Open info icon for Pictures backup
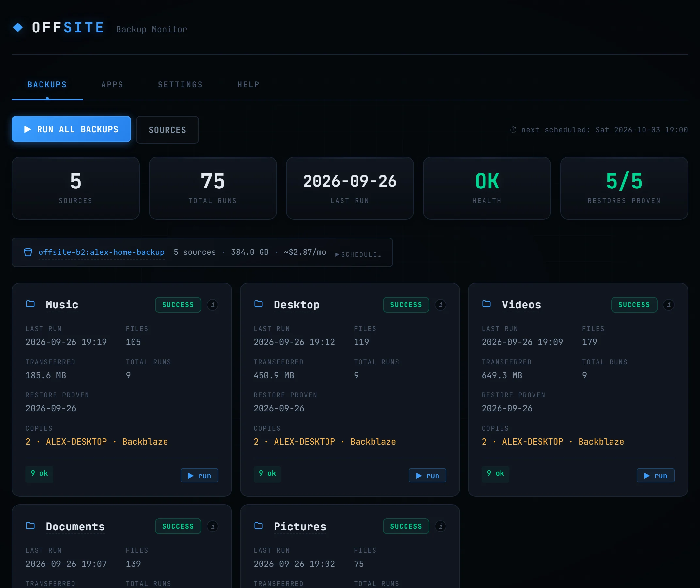The image size is (700, 588). (x=441, y=526)
